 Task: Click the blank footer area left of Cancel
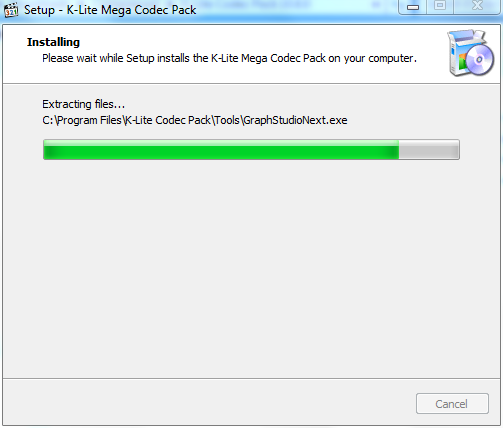point(207,403)
